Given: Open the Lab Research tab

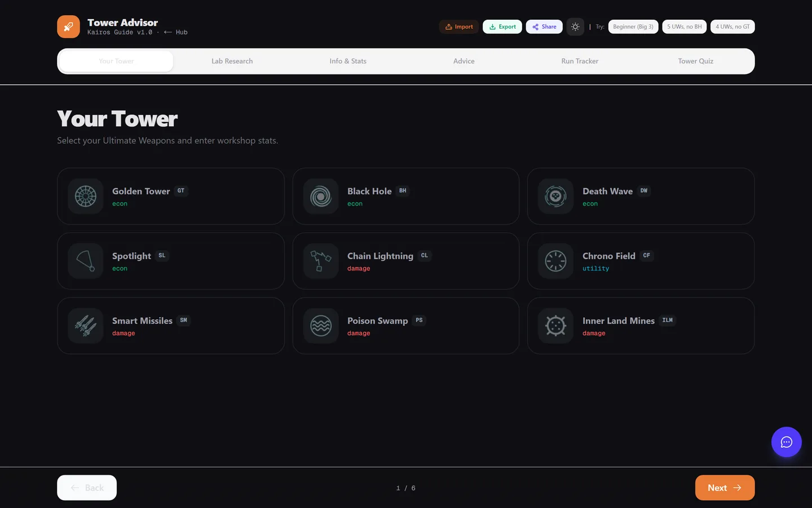Looking at the screenshot, I should pos(232,61).
